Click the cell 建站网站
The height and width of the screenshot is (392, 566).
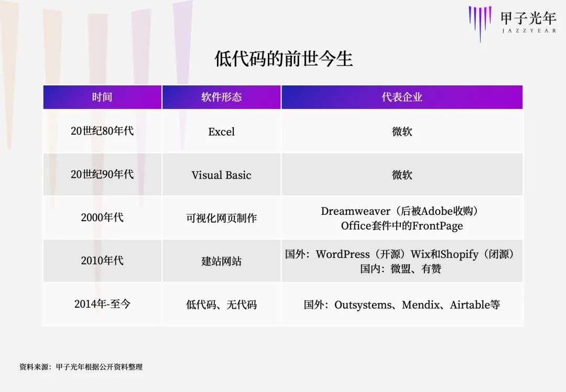point(221,262)
